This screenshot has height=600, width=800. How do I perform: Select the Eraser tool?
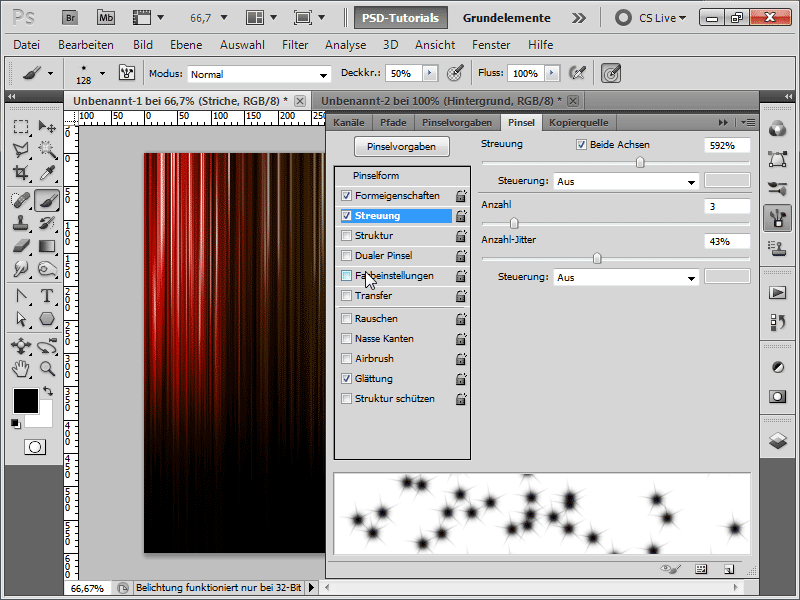coord(21,246)
